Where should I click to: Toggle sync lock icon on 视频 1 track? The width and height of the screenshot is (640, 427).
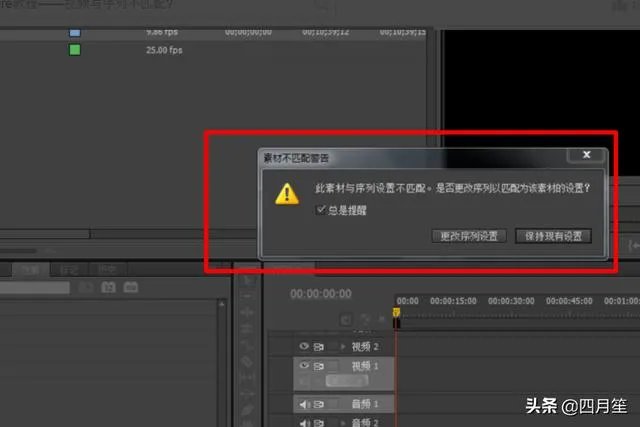[318, 366]
